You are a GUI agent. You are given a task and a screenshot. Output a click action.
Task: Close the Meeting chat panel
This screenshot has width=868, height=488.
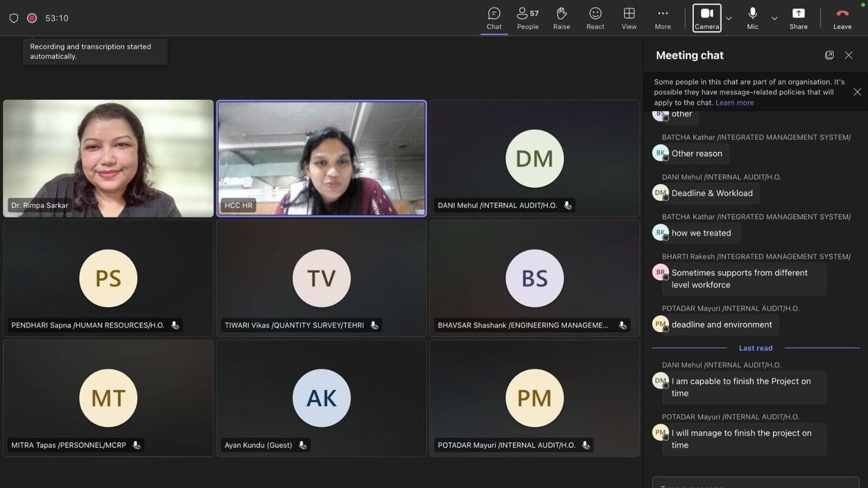click(848, 55)
